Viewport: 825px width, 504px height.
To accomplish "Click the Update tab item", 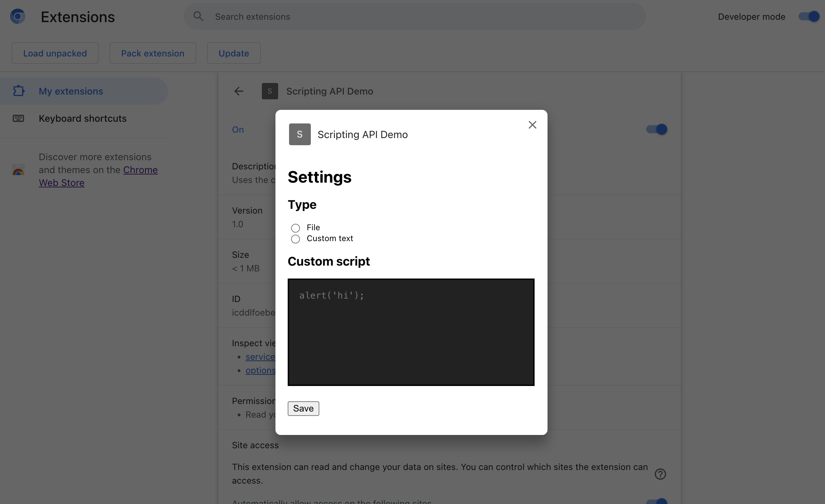I will click(x=234, y=52).
